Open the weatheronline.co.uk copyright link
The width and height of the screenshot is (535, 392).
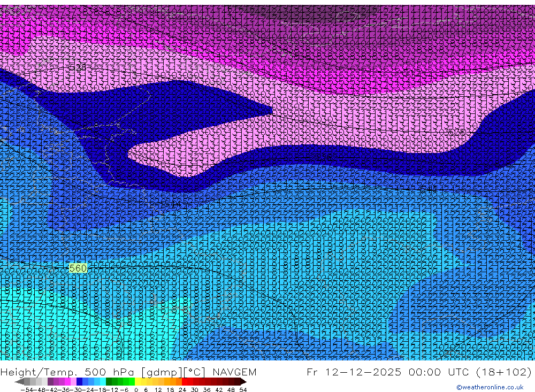490,387
